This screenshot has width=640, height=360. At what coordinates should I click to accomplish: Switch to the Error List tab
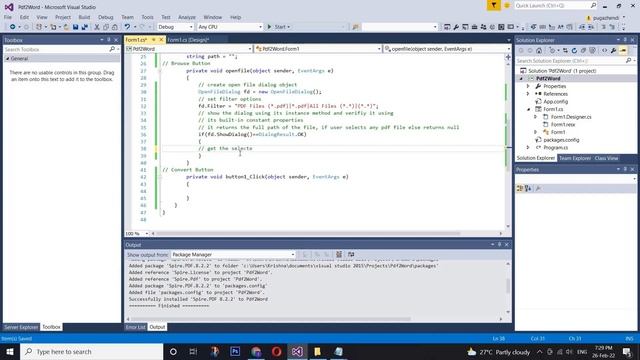tap(136, 327)
